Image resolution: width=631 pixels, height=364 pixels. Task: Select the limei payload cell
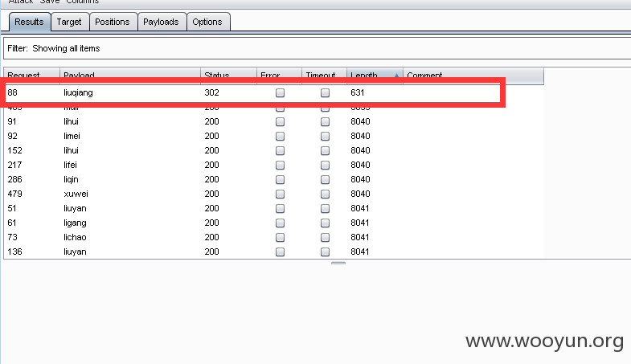click(72, 136)
